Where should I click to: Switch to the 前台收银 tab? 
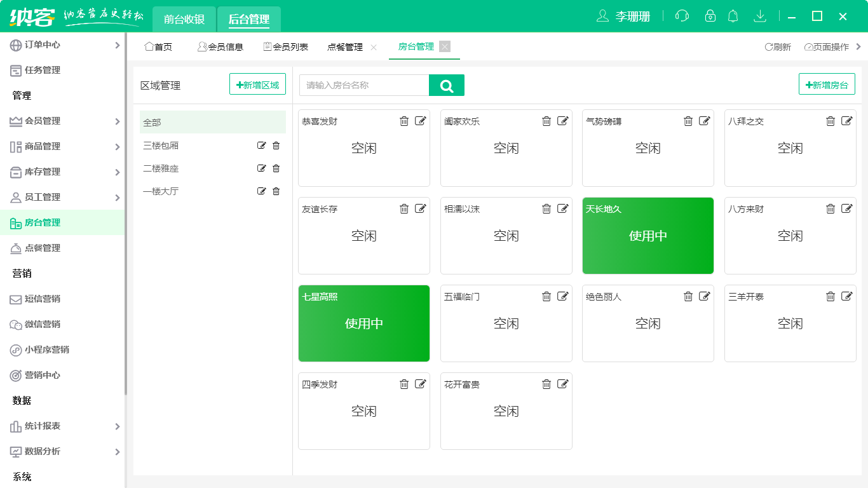coord(183,19)
